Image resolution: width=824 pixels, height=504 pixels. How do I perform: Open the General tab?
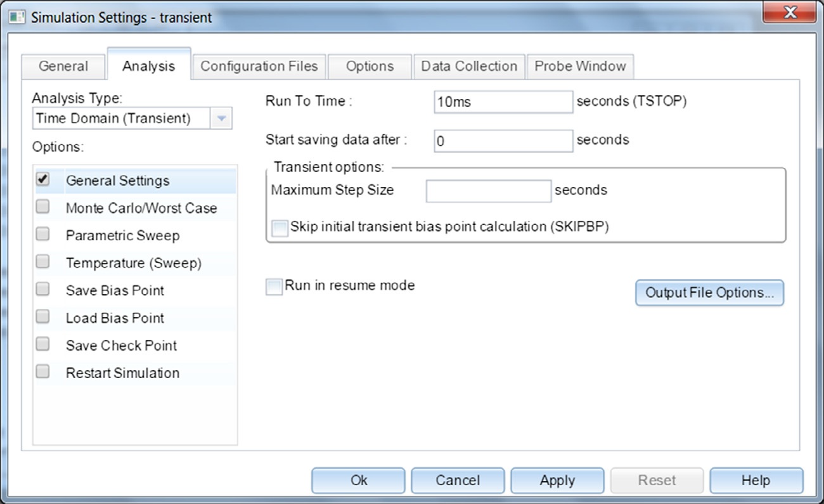[x=63, y=67]
